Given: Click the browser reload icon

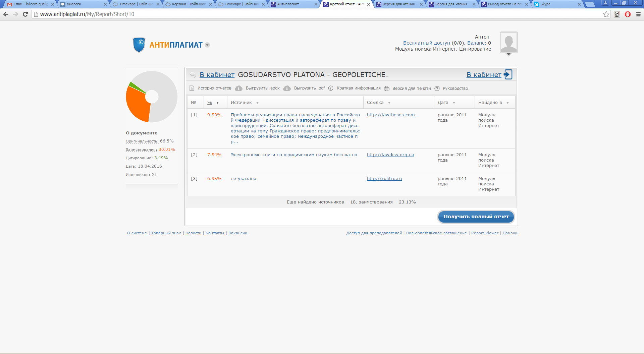Looking at the screenshot, I should [25, 14].
